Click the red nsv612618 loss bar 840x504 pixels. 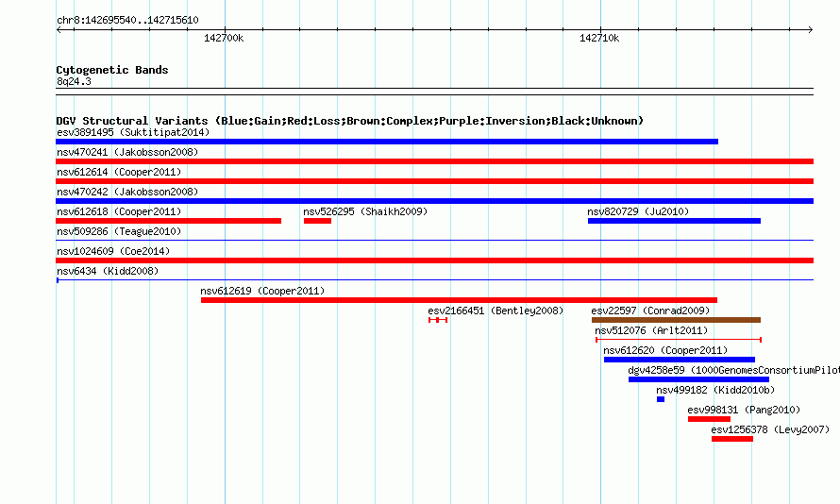coord(168,221)
